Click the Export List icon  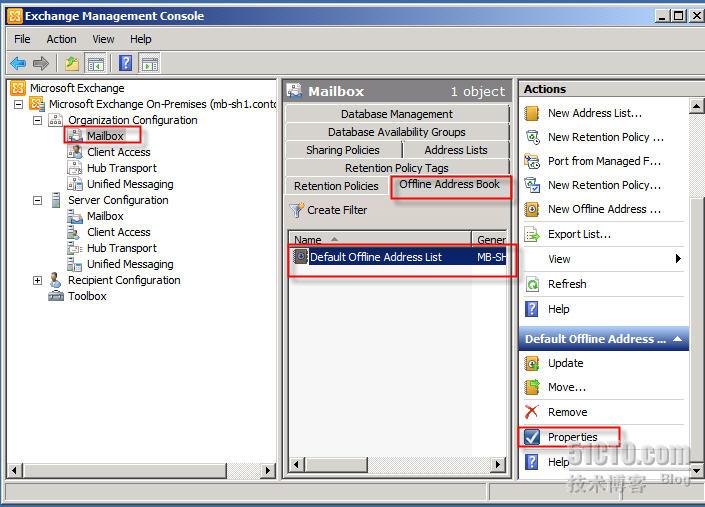(532, 234)
